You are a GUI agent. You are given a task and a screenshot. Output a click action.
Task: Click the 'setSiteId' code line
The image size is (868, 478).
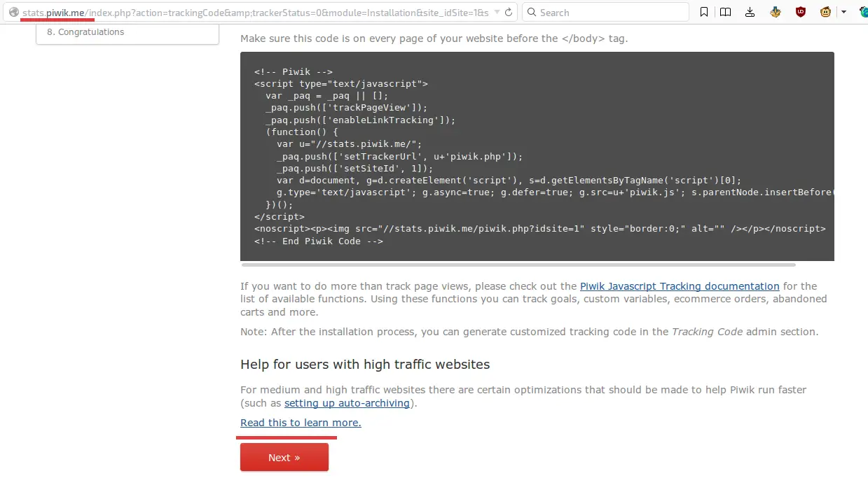[x=355, y=168]
